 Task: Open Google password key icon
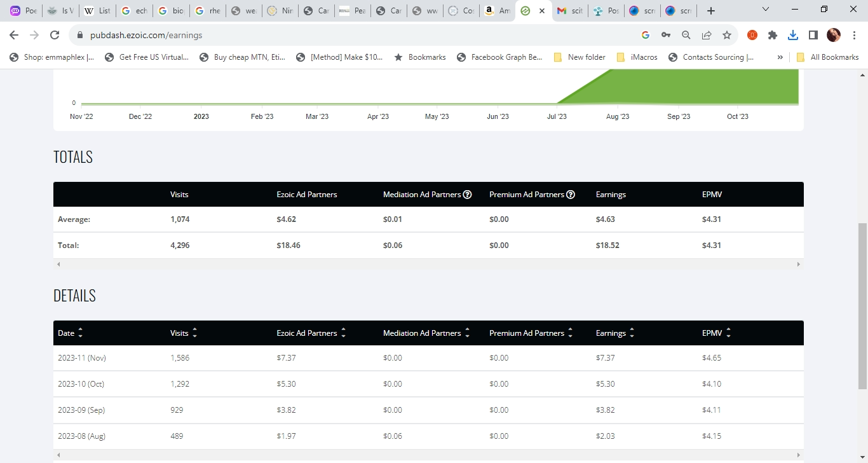pyautogui.click(x=666, y=35)
